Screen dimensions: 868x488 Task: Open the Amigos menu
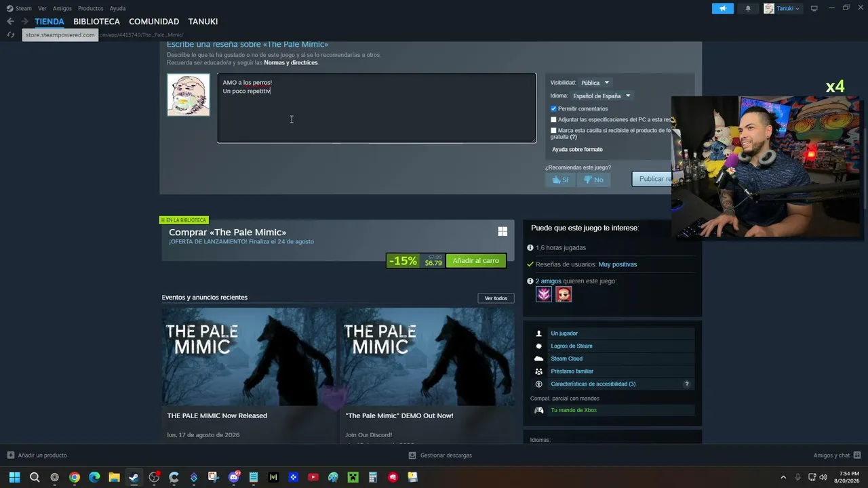[62, 8]
